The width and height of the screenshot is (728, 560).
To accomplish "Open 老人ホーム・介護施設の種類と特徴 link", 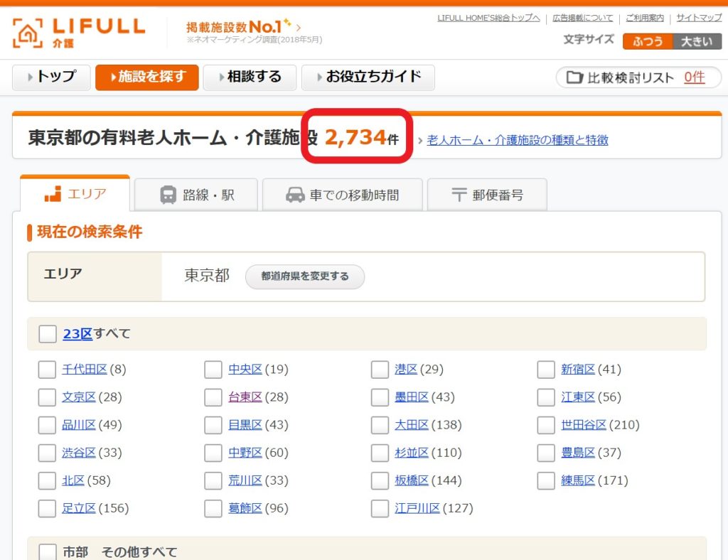I will pos(518,140).
